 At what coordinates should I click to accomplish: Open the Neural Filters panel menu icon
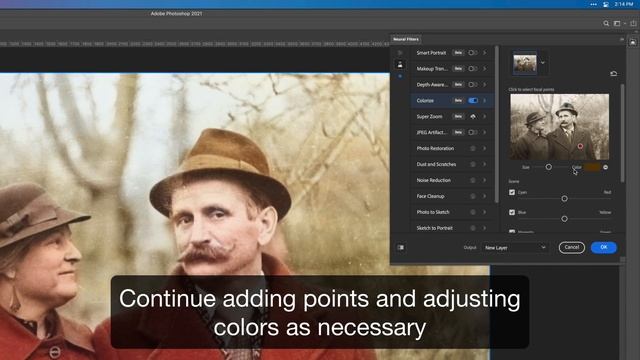[x=622, y=40]
